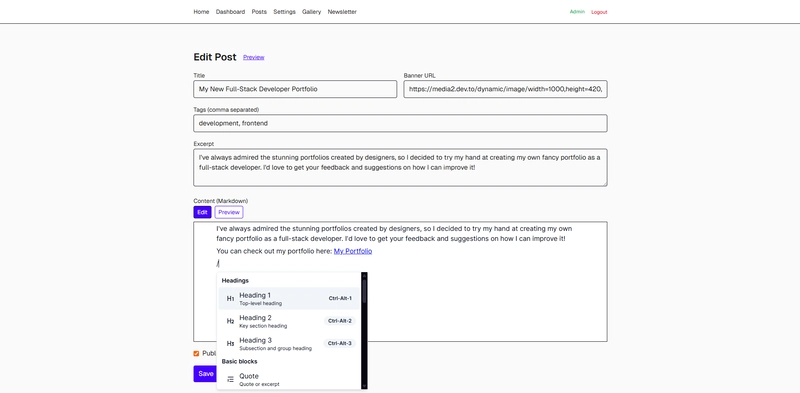800x393 pixels.
Task: Focus the Title input field
Action: tap(295, 89)
